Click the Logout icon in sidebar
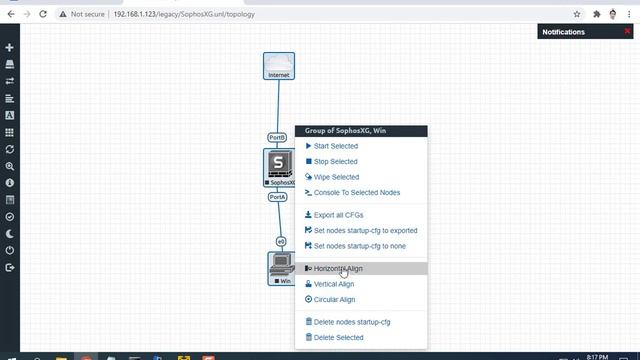This screenshot has width=640, height=360. click(9, 268)
